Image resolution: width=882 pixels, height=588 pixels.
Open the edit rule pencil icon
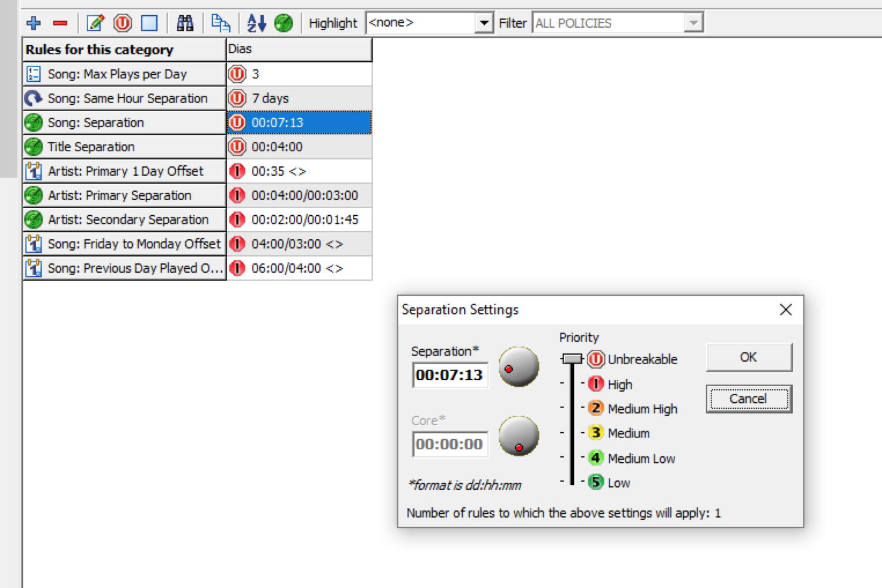(x=95, y=23)
